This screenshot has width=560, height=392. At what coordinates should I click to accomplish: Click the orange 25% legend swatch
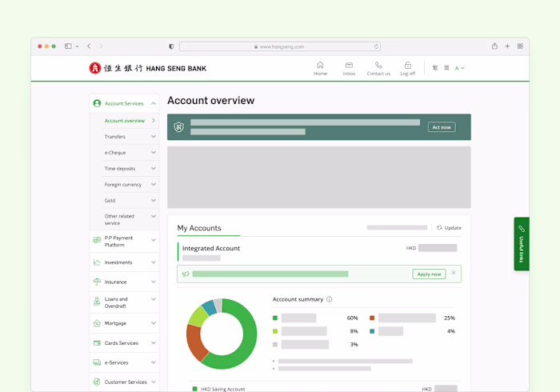click(372, 318)
